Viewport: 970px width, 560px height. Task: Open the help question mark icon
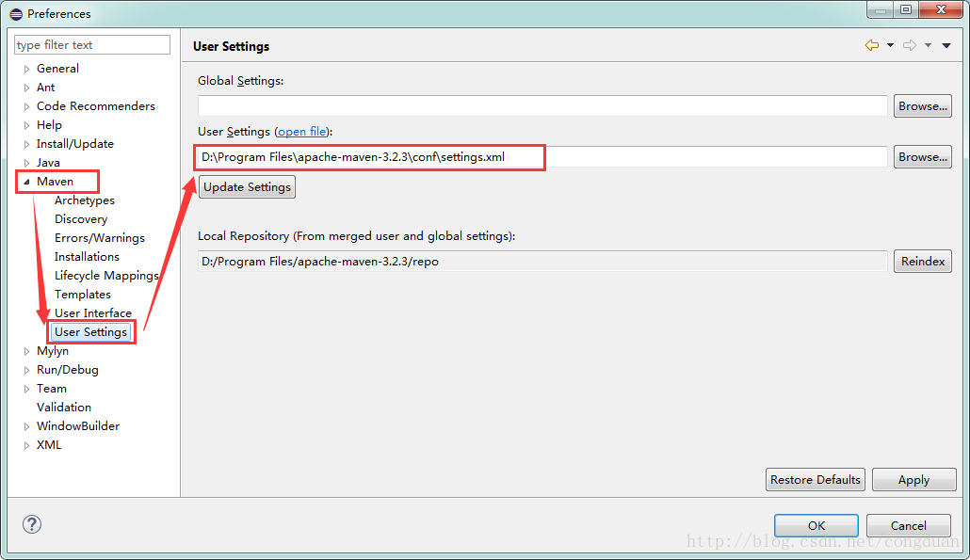32,524
